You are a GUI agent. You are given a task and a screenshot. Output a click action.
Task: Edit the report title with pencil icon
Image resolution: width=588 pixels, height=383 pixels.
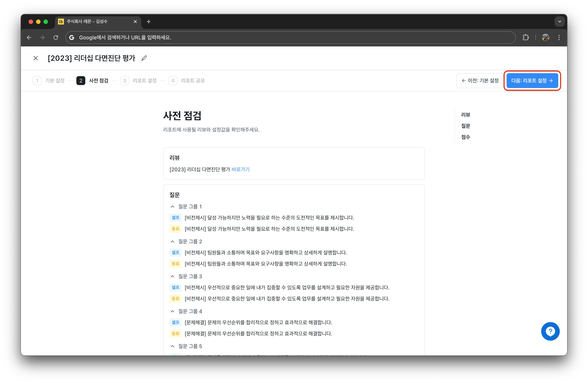click(x=144, y=58)
